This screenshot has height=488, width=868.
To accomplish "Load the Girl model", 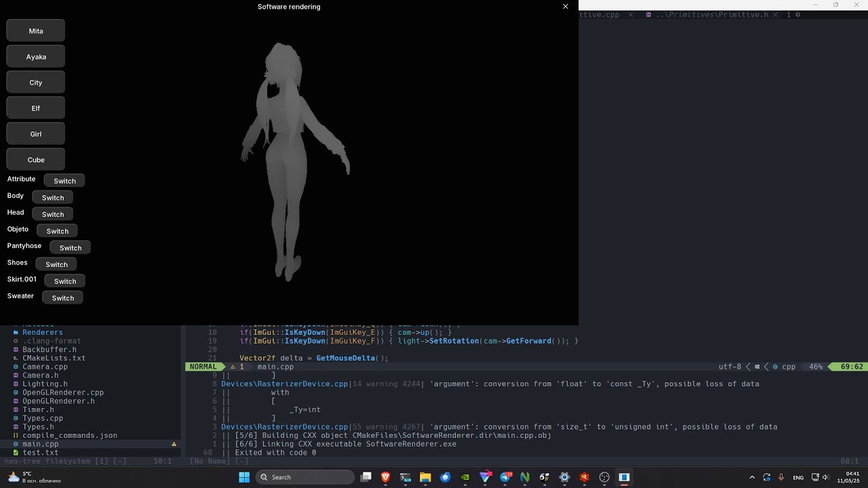I will click(x=36, y=134).
